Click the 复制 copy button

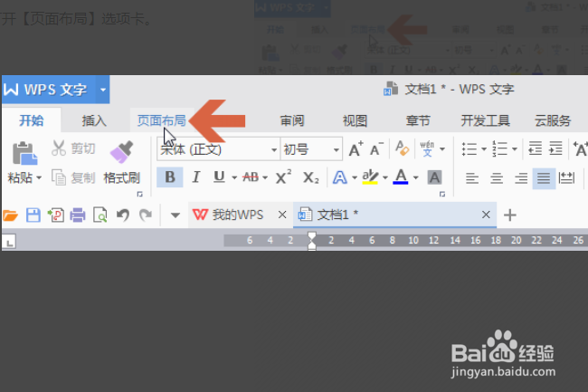(73, 177)
